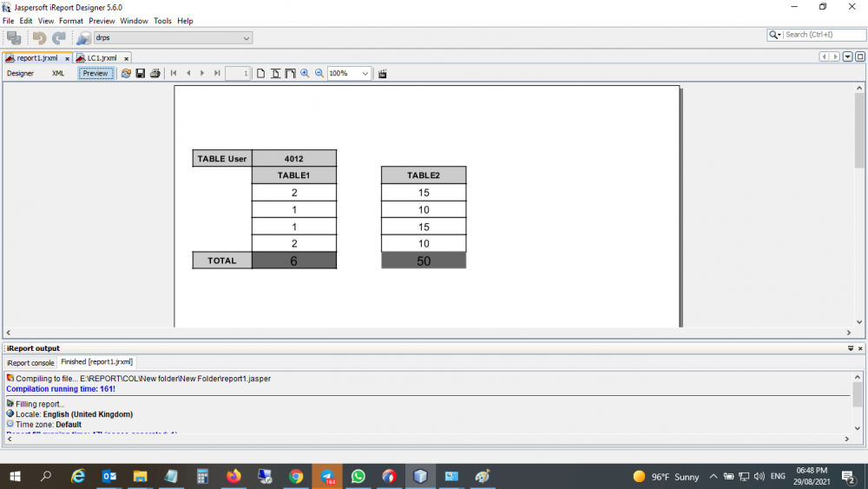Select the iReport console tab
Screen dimensions: 868x489
[30, 362]
